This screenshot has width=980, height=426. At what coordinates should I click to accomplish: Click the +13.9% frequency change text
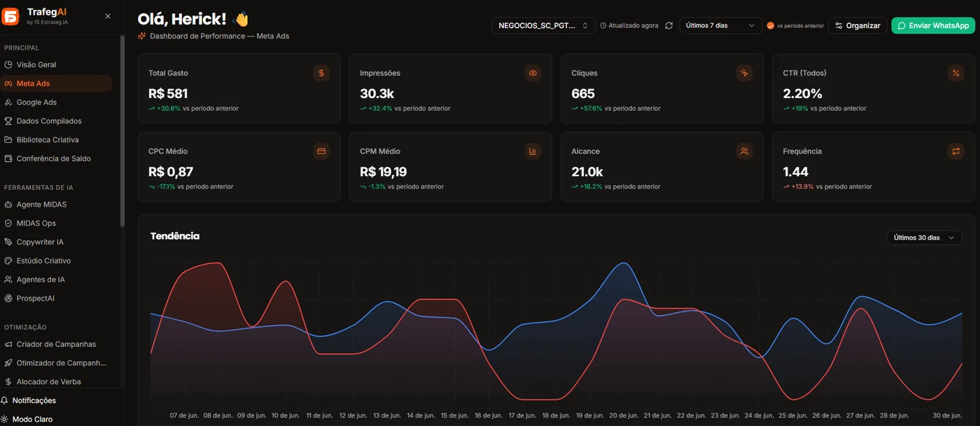[802, 187]
